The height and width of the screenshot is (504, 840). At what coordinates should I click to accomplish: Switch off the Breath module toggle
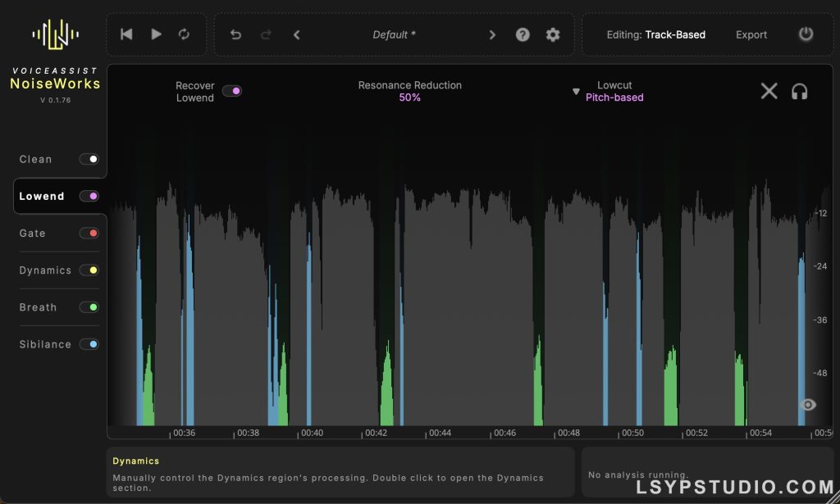point(89,307)
